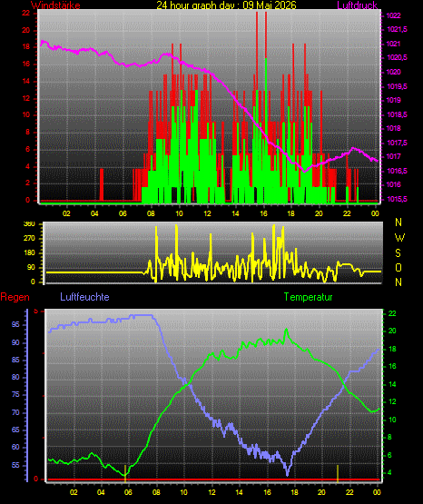Click the red rain baseline at chart bottom
Viewport: 423px width, 504px height.
(x=213, y=479)
